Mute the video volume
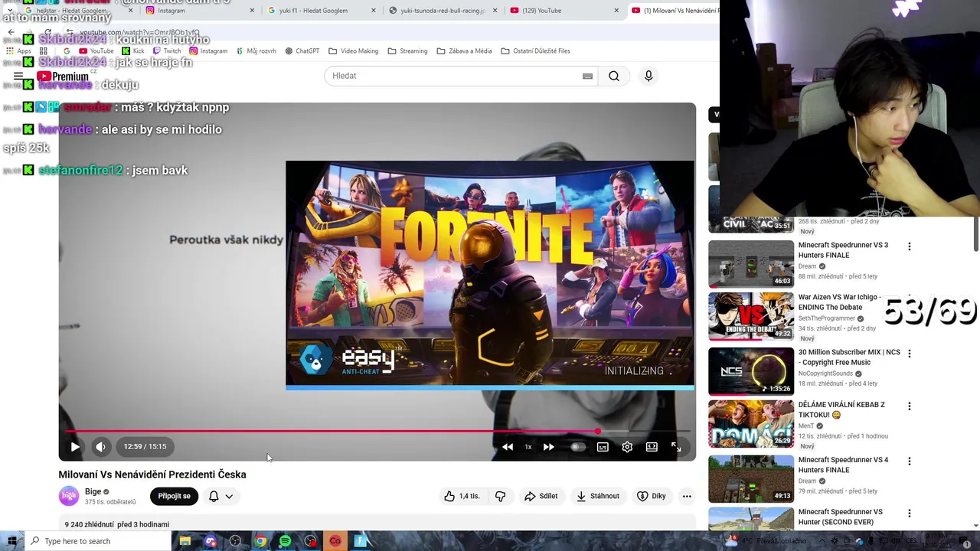 pyautogui.click(x=100, y=447)
